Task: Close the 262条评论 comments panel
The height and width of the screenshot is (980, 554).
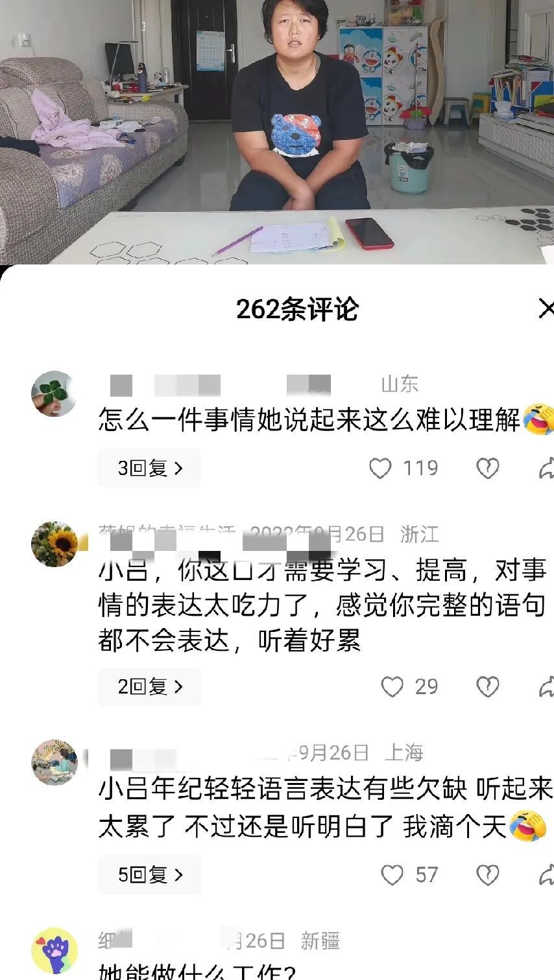Action: (546, 309)
